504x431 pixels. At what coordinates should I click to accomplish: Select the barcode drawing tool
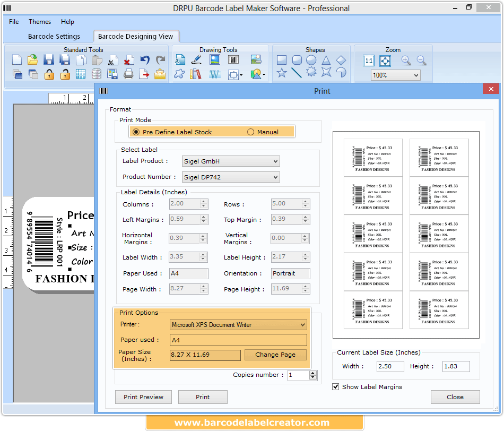coord(233,59)
